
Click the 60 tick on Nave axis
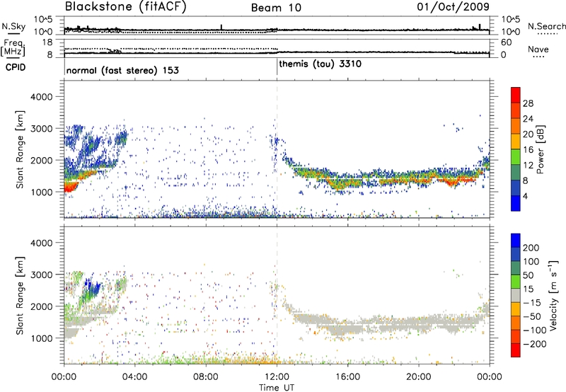click(x=506, y=42)
